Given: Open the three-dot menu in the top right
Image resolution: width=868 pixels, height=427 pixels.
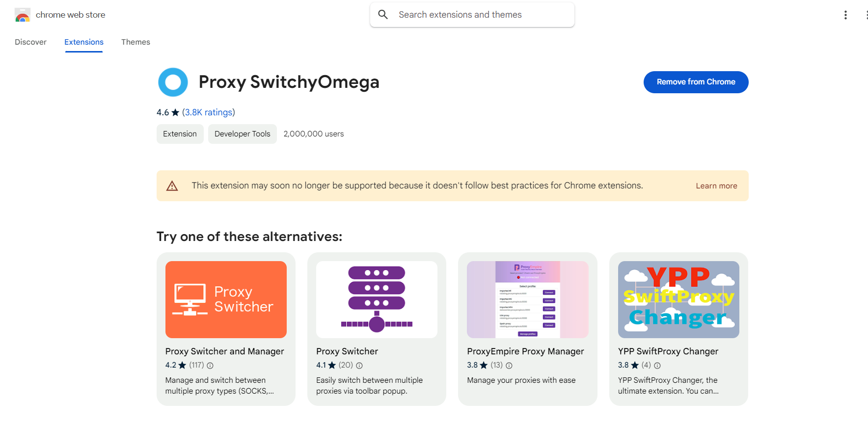Looking at the screenshot, I should click(x=845, y=15).
